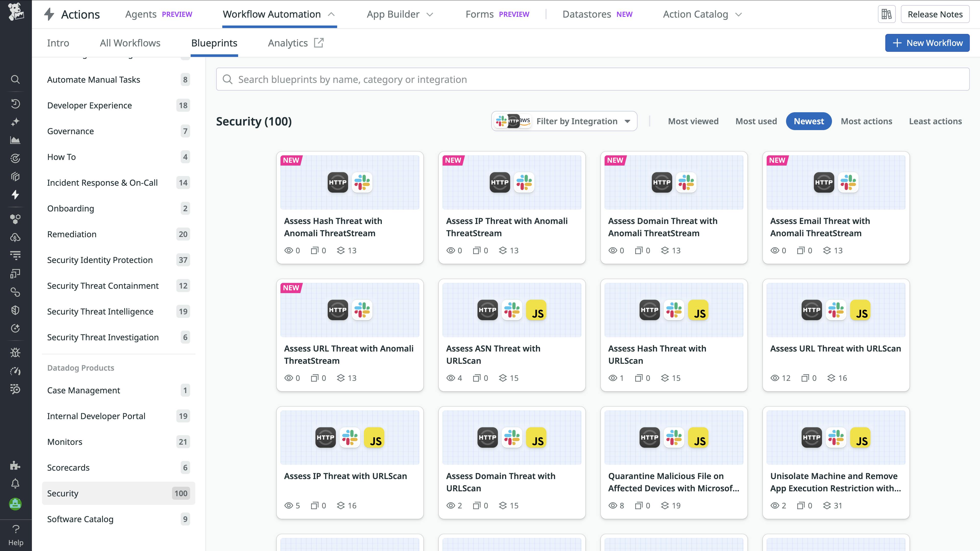This screenshot has width=980, height=551.
Task: Enable Least actions sorting
Action: (x=936, y=121)
